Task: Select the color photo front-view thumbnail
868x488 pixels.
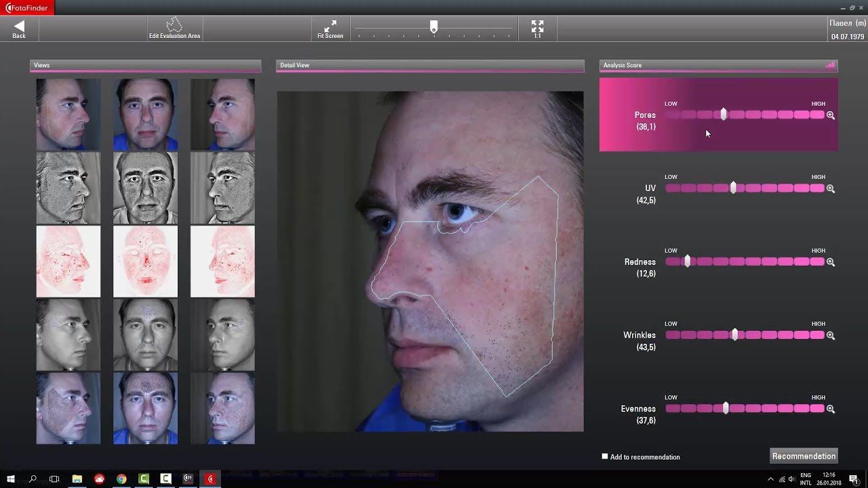Action: [x=145, y=115]
